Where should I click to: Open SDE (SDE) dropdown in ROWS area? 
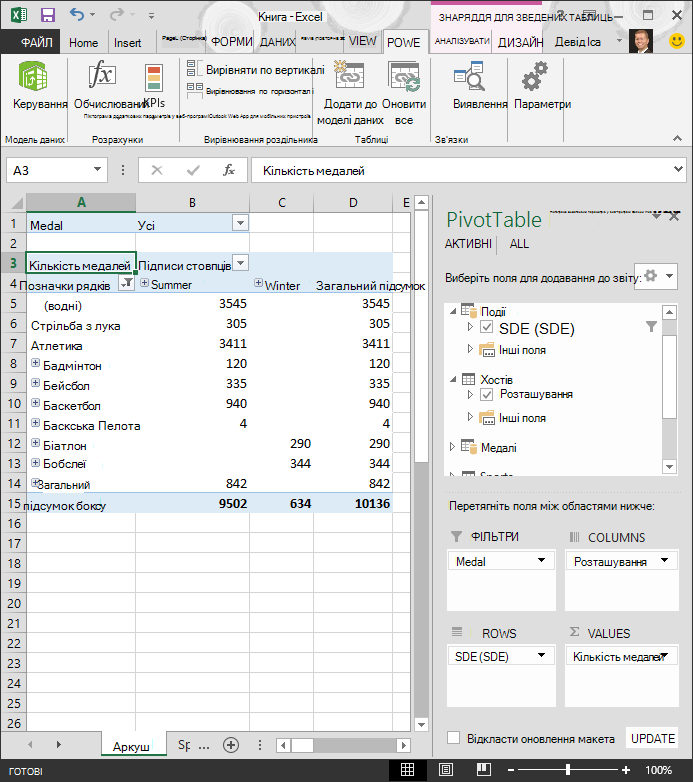(541, 655)
